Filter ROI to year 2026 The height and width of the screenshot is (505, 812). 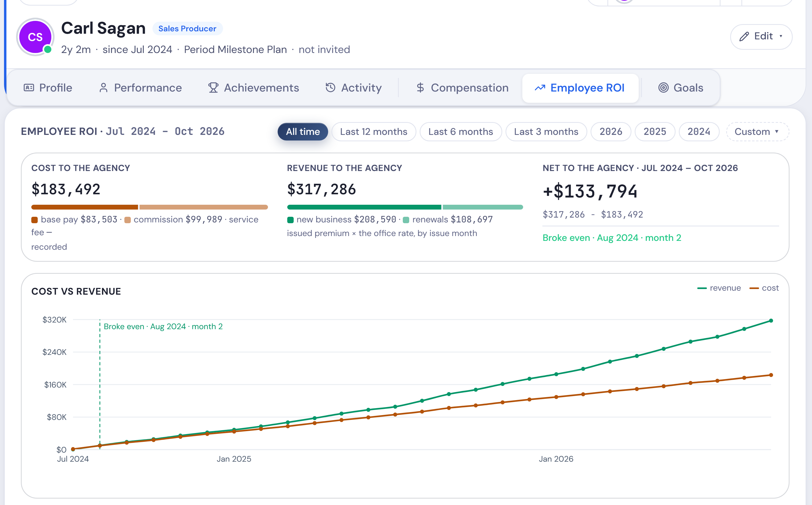(x=611, y=132)
